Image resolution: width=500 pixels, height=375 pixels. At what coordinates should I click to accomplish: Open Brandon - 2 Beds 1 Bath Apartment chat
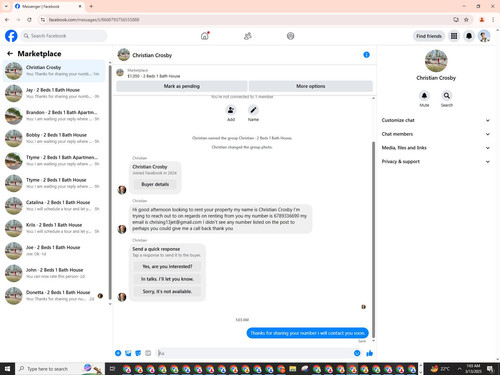tap(54, 116)
